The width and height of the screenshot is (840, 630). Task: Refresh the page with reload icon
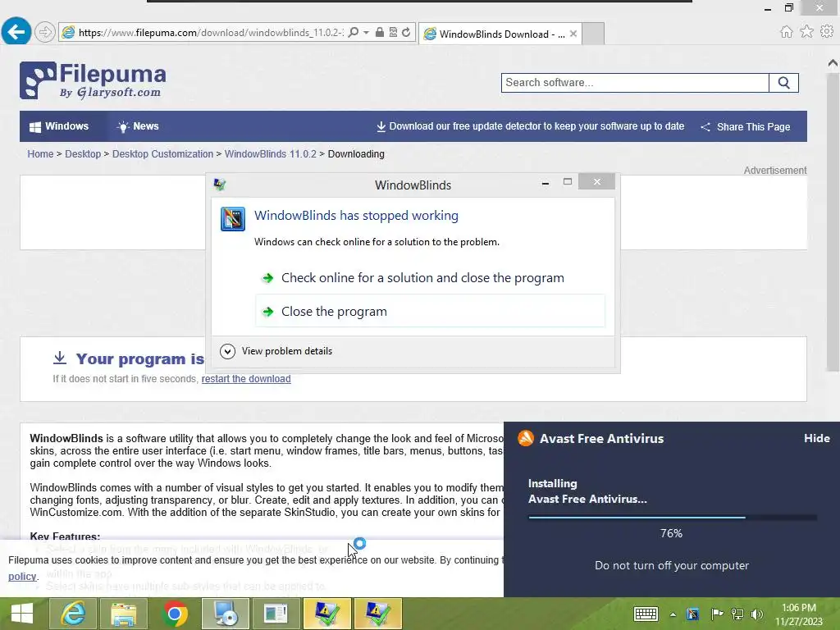[406, 33]
